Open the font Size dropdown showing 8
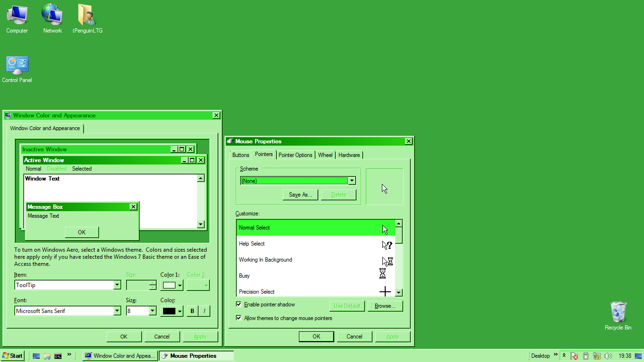 [152, 311]
